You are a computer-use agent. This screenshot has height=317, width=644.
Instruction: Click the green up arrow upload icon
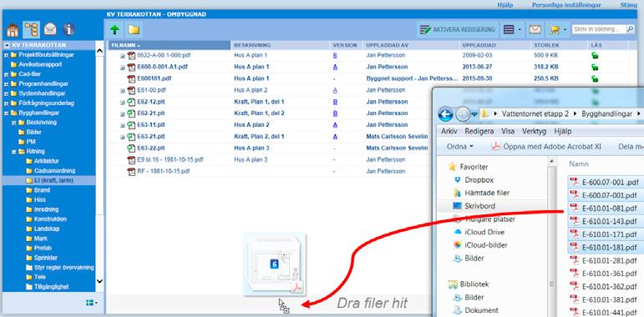(114, 29)
